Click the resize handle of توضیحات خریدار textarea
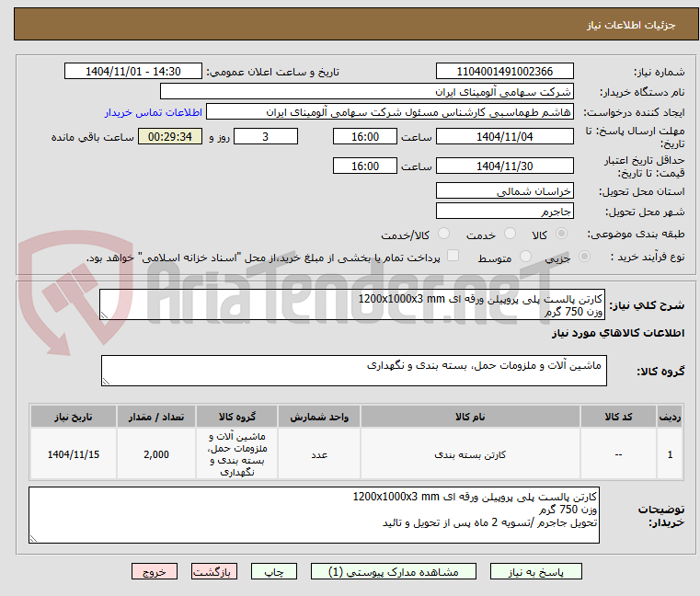This screenshot has width=700, height=596. 33,538
